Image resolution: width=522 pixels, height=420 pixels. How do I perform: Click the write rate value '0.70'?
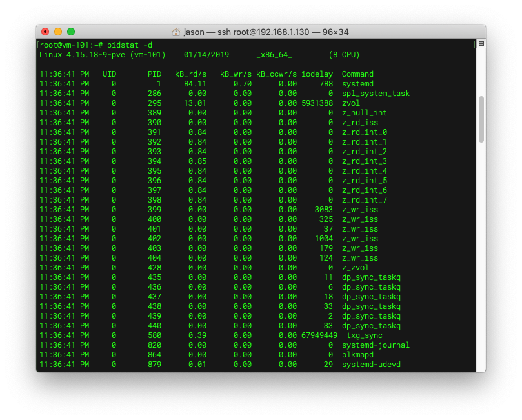click(243, 83)
